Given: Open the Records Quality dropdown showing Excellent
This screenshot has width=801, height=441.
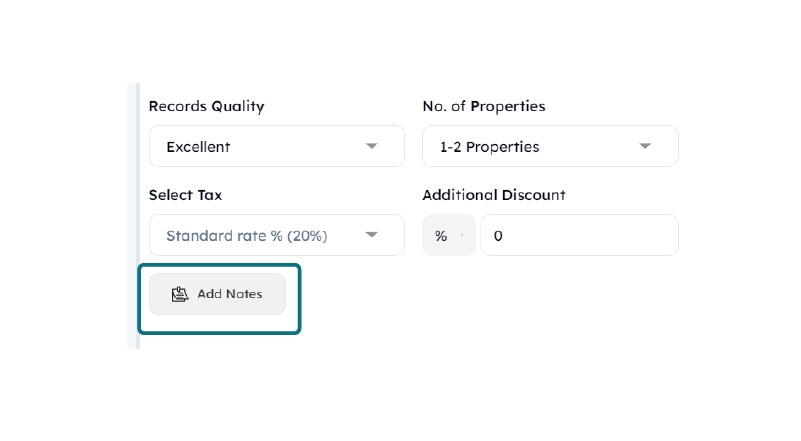Looking at the screenshot, I should tap(276, 146).
